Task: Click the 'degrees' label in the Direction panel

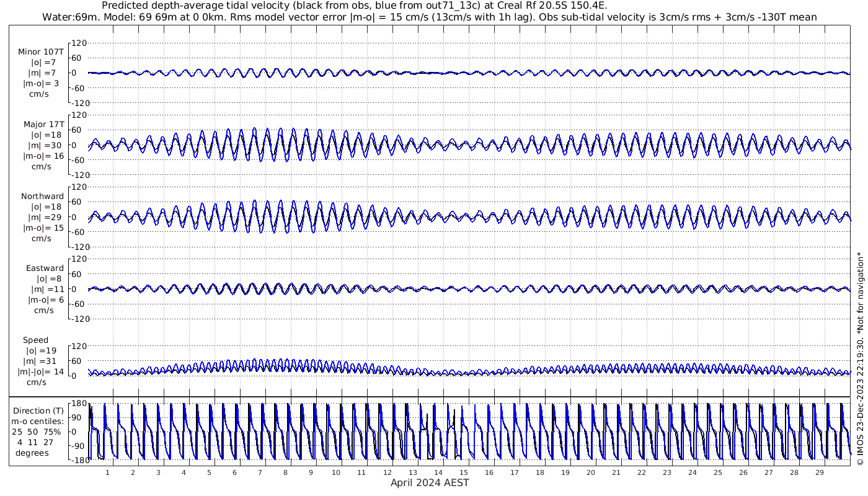Action: 32,453
